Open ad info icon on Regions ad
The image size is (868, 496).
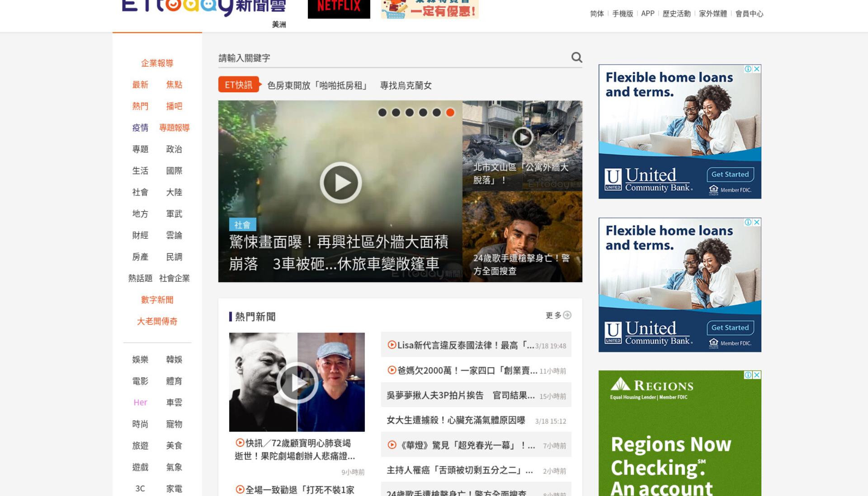click(748, 375)
